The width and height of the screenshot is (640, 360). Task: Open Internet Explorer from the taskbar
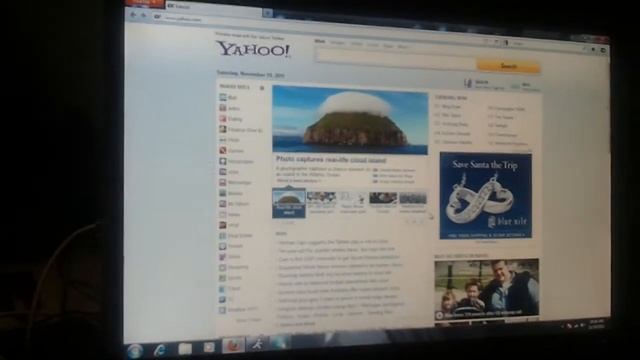(x=160, y=350)
